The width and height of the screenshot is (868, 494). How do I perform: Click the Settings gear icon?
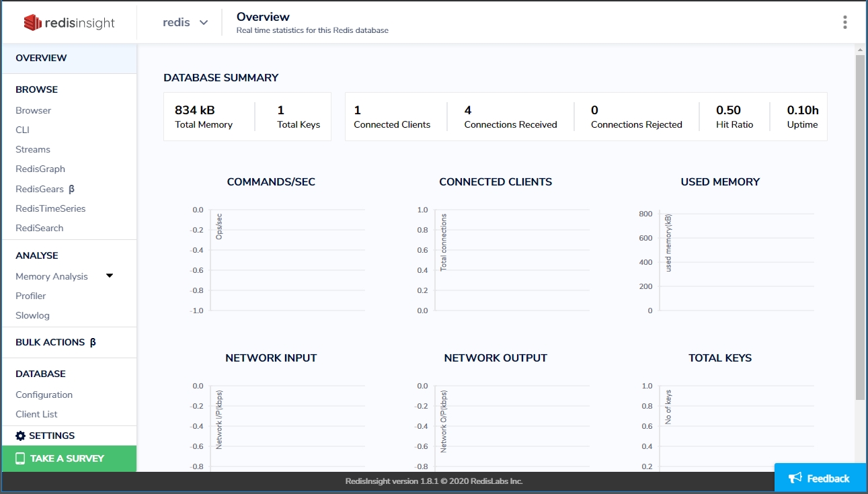coord(20,436)
